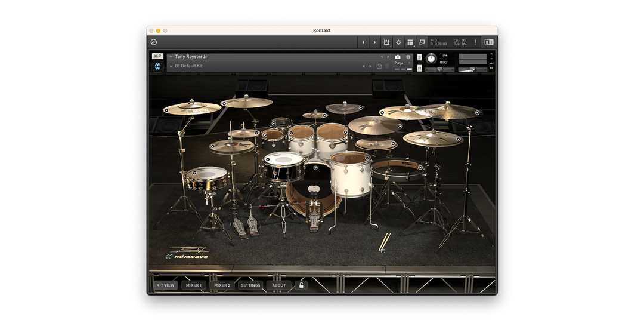Switch to the MIXER 1 tab

194,285
